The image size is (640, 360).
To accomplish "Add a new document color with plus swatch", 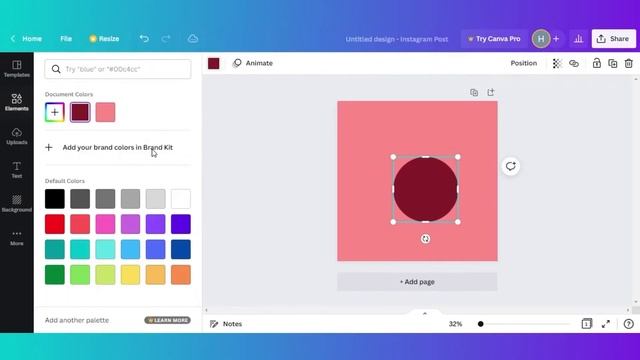I will coord(55,112).
